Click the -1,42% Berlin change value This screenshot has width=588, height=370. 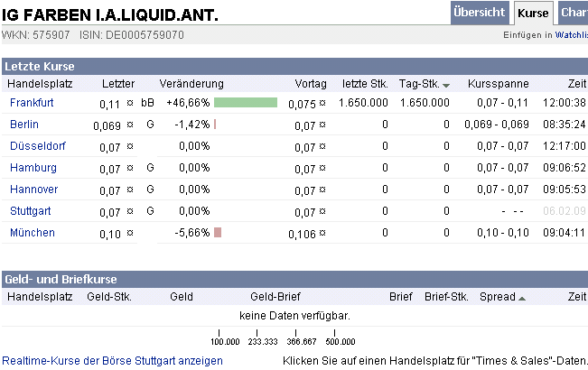click(x=192, y=125)
